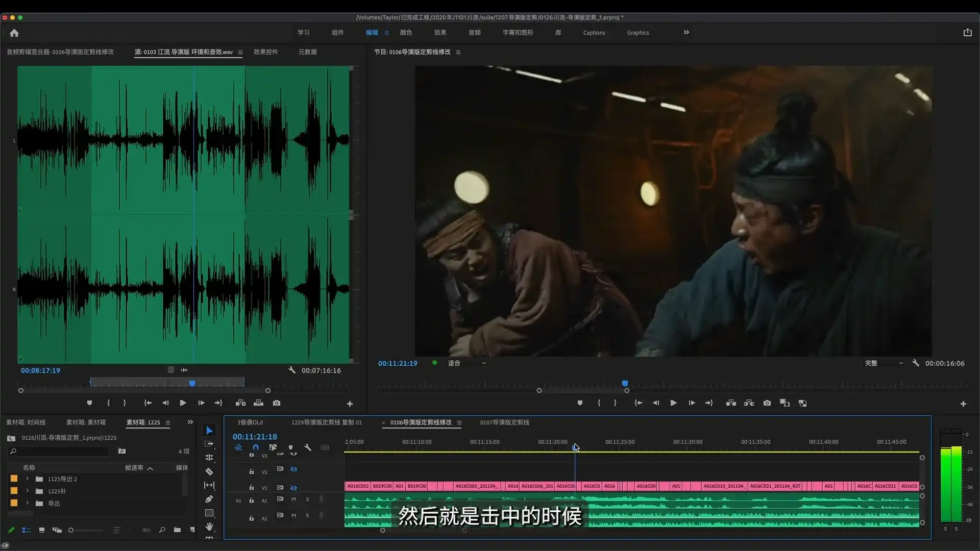Click the Slip tool icon
This screenshot has height=551, width=980.
[209, 485]
